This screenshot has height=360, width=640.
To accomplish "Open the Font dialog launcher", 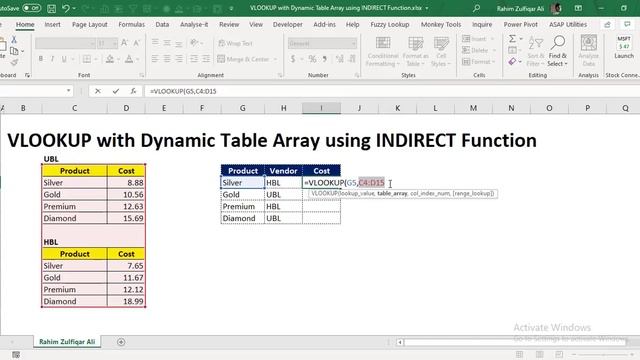I will point(142,75).
